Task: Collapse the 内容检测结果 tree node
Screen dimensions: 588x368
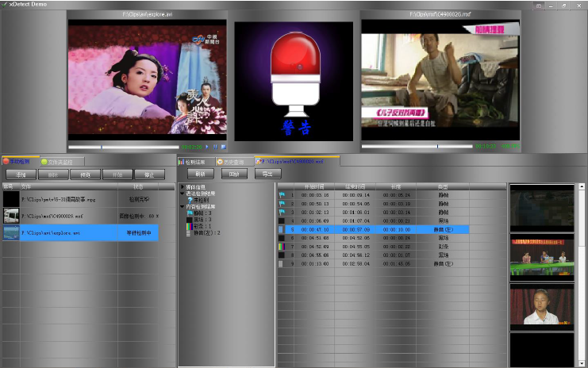Action: (182, 207)
